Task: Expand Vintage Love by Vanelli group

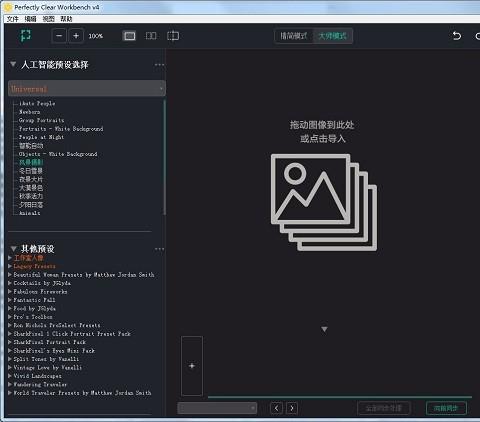Action: (10, 367)
